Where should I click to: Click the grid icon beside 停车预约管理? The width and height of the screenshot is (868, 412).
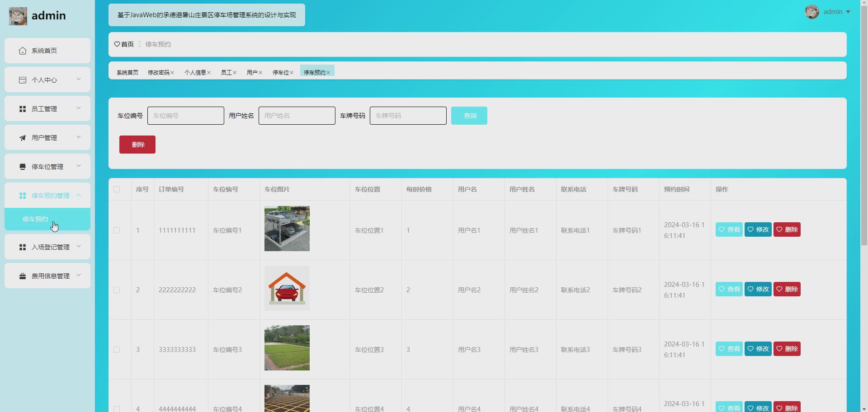23,196
